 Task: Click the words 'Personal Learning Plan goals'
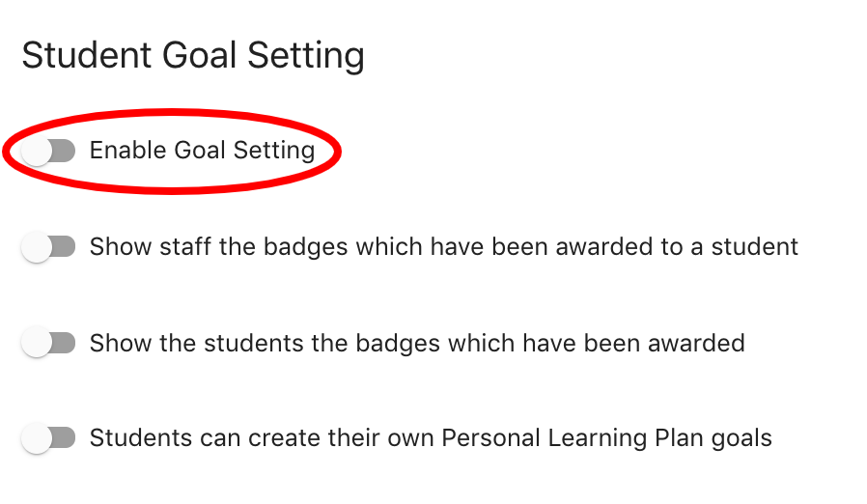click(606, 439)
